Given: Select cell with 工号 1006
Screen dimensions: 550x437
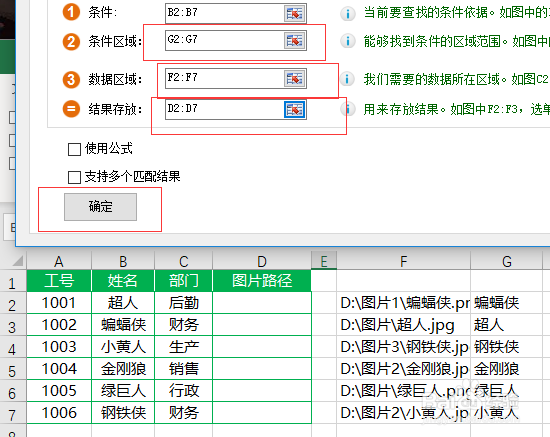Looking at the screenshot, I should click(59, 412).
